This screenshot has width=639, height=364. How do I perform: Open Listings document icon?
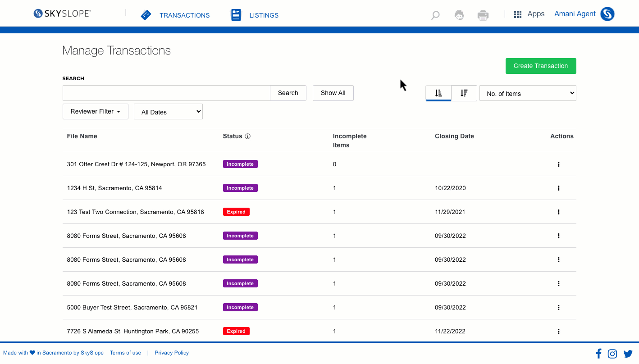tap(236, 15)
